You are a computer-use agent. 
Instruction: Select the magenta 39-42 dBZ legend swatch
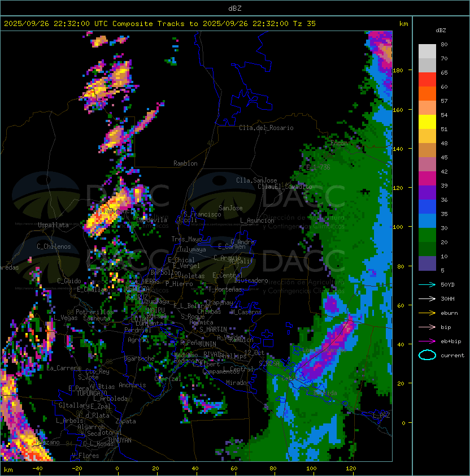pos(427,179)
